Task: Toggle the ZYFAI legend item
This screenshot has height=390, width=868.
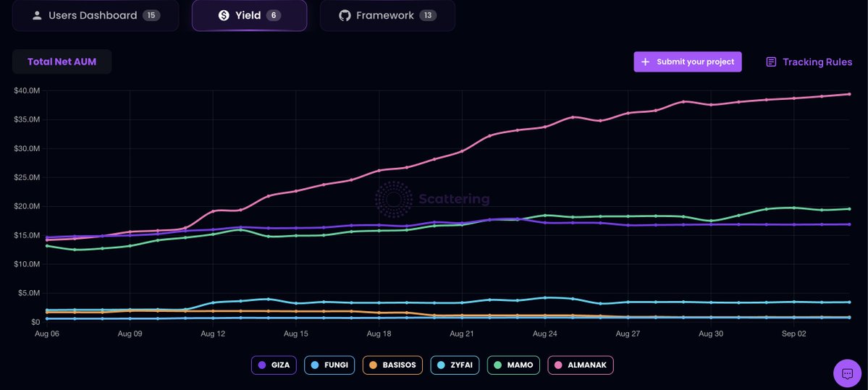Action: 455,365
